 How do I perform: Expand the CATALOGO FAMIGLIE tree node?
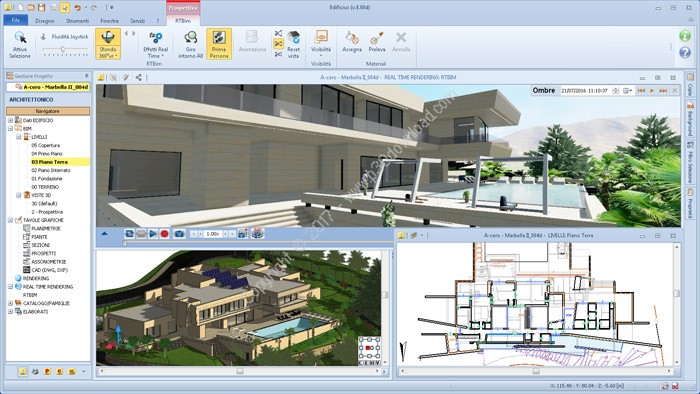(x=10, y=303)
